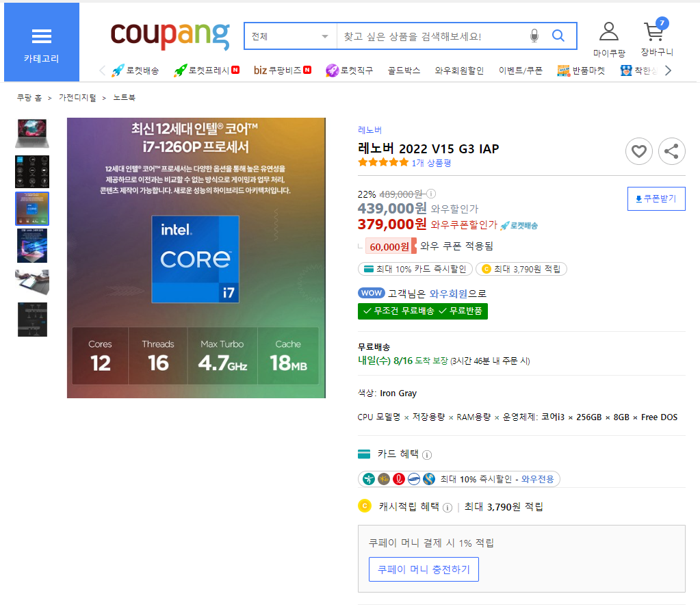The image size is (700, 609).
Task: Click the 로켓배송 badge beside price
Action: [519, 226]
